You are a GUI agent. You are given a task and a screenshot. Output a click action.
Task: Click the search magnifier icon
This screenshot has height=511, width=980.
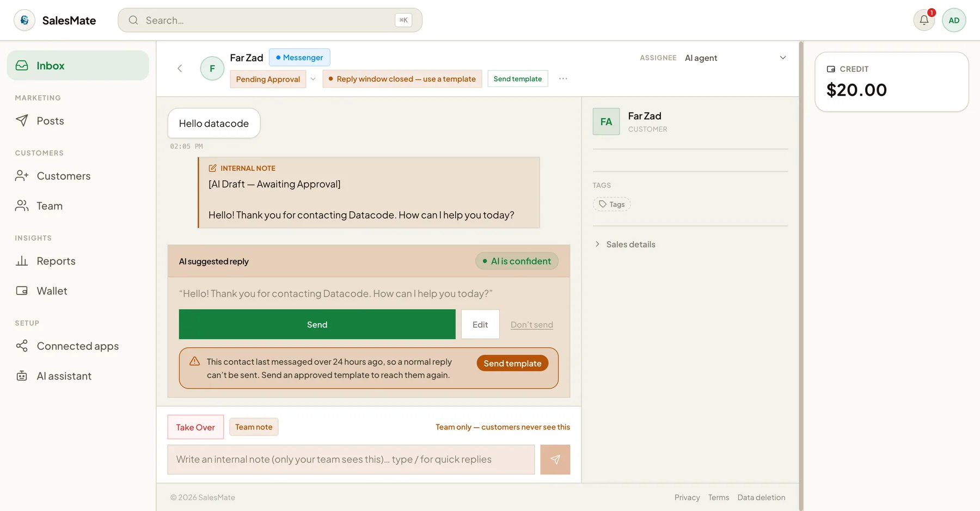133,20
